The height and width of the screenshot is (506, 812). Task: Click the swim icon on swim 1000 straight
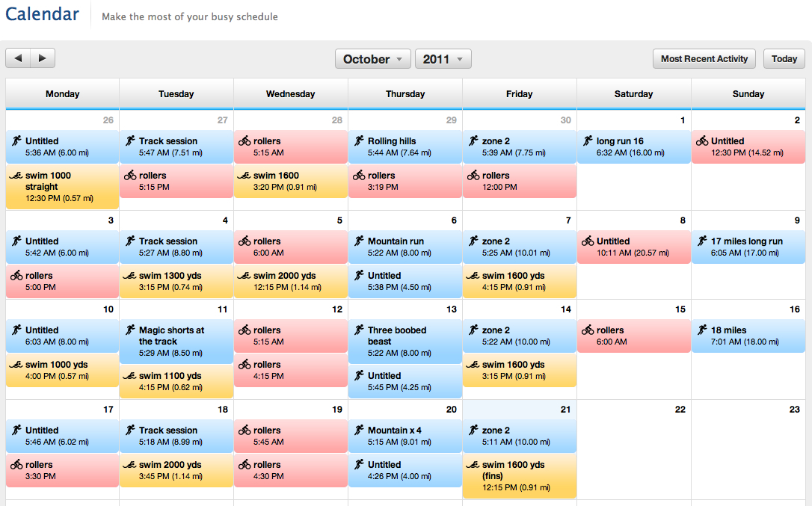tap(16, 176)
